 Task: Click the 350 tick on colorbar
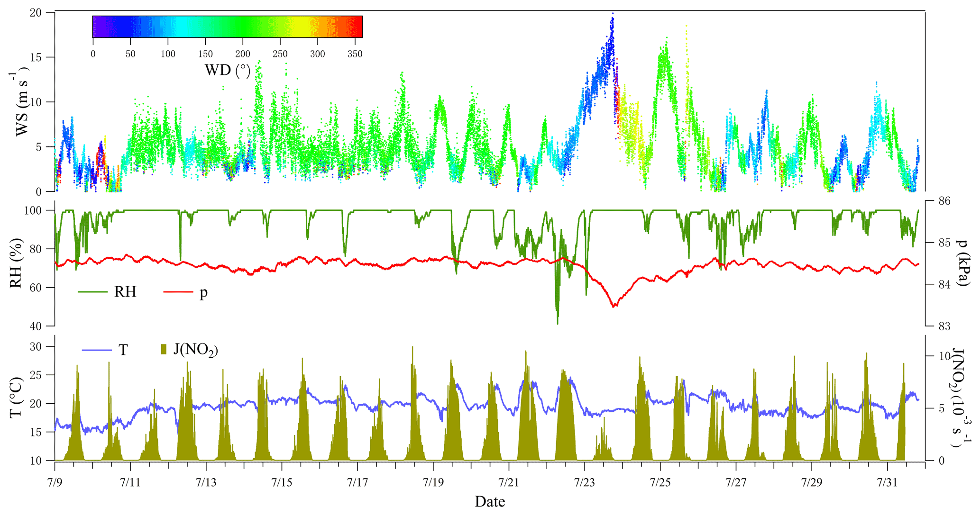(x=355, y=54)
